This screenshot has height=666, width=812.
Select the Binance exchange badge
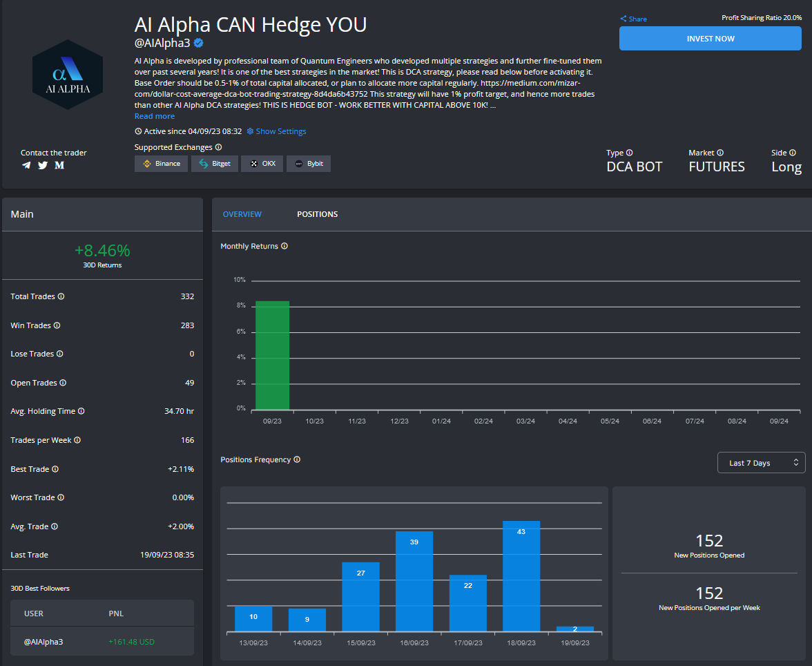pos(161,163)
